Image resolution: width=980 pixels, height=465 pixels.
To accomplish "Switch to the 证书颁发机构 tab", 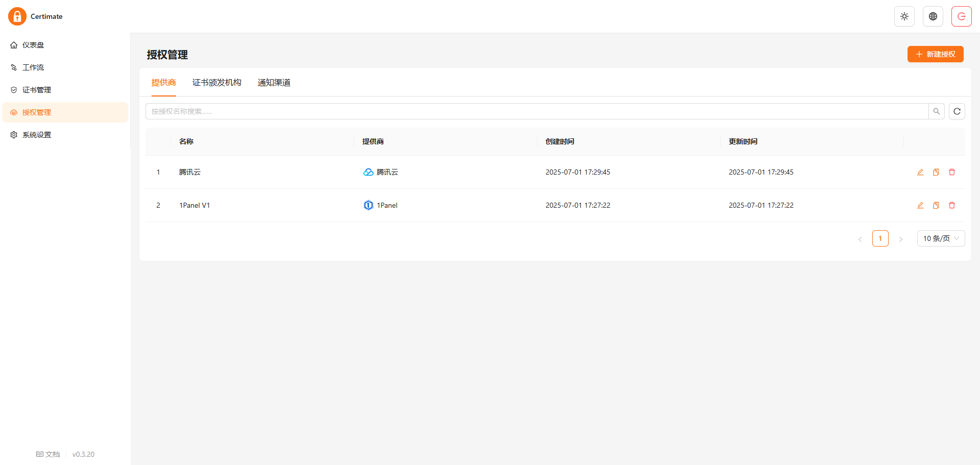I will click(217, 83).
